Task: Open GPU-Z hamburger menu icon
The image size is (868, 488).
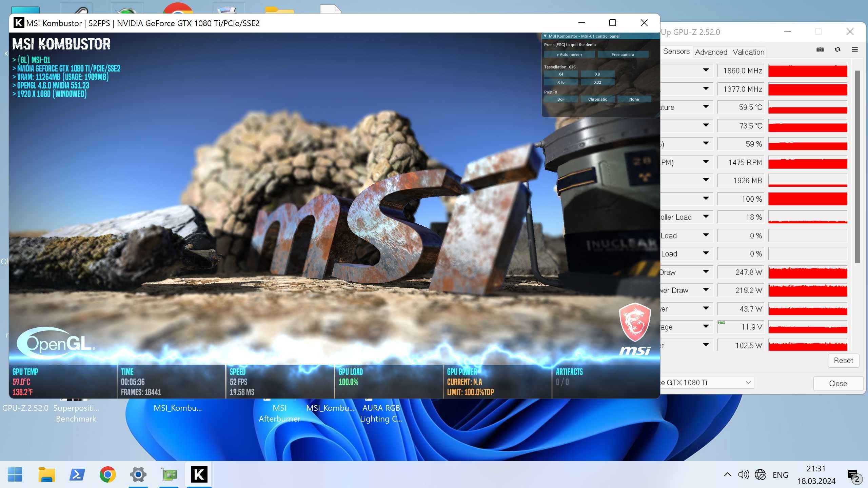Action: [x=855, y=50]
